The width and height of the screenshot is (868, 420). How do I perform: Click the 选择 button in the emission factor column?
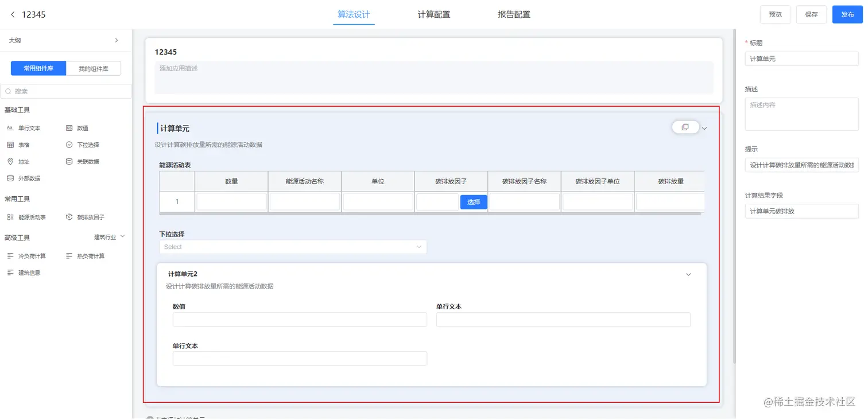[474, 202]
